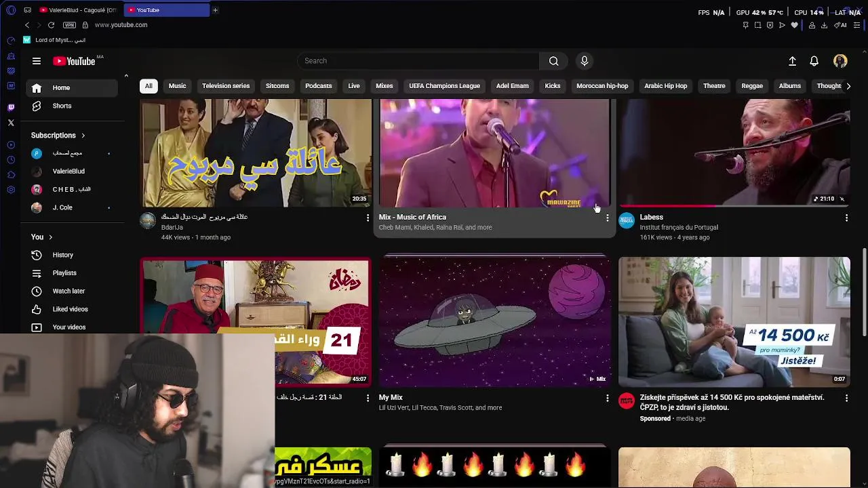Screen dimensions: 868x488
Task: Click the Opera GX logo menu
Action: pos(11,10)
